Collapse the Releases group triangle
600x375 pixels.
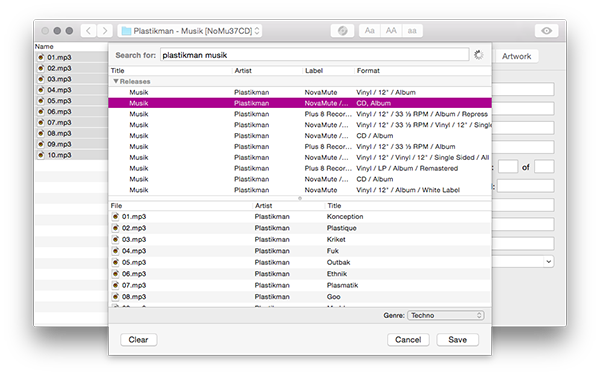pyautogui.click(x=116, y=81)
